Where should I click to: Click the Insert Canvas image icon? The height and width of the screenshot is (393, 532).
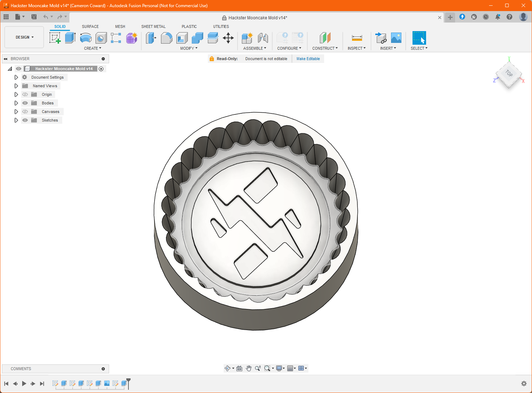(x=396, y=38)
